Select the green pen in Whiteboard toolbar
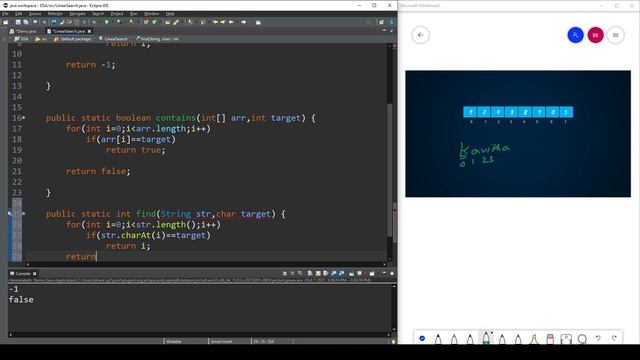 click(x=486, y=338)
